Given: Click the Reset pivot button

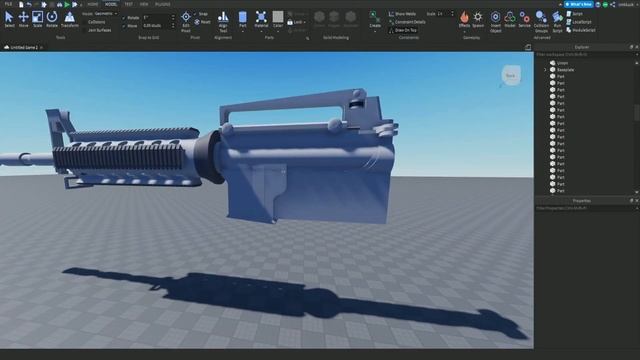Looking at the screenshot, I should tap(202, 22).
